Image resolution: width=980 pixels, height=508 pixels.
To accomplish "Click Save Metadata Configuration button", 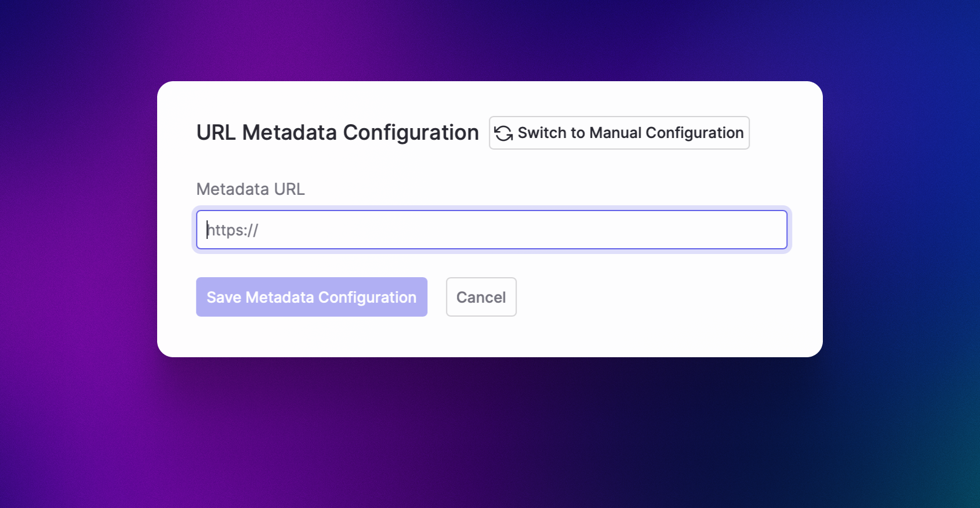I will (x=311, y=297).
